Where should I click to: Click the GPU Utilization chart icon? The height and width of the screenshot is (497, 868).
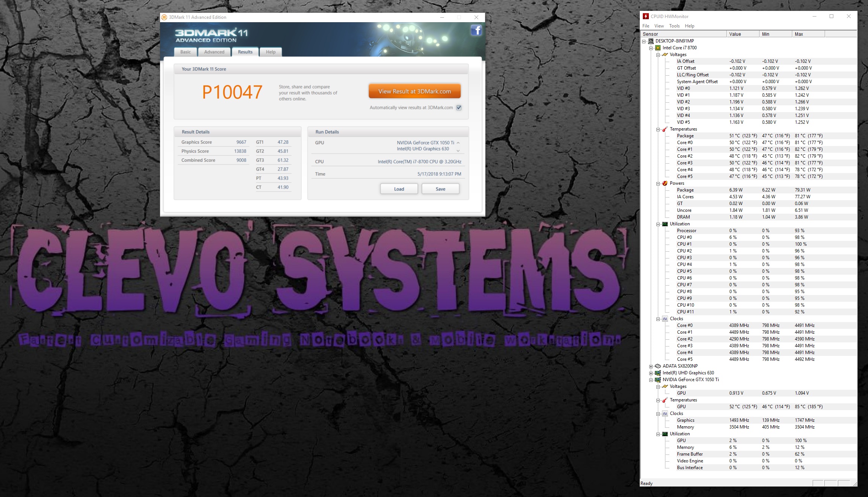click(x=665, y=434)
